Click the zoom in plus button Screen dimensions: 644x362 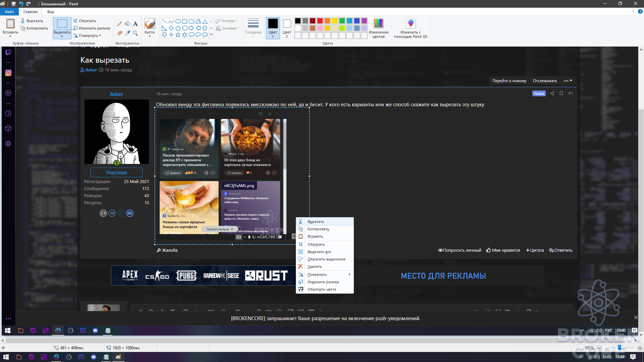pyautogui.click(x=640, y=348)
